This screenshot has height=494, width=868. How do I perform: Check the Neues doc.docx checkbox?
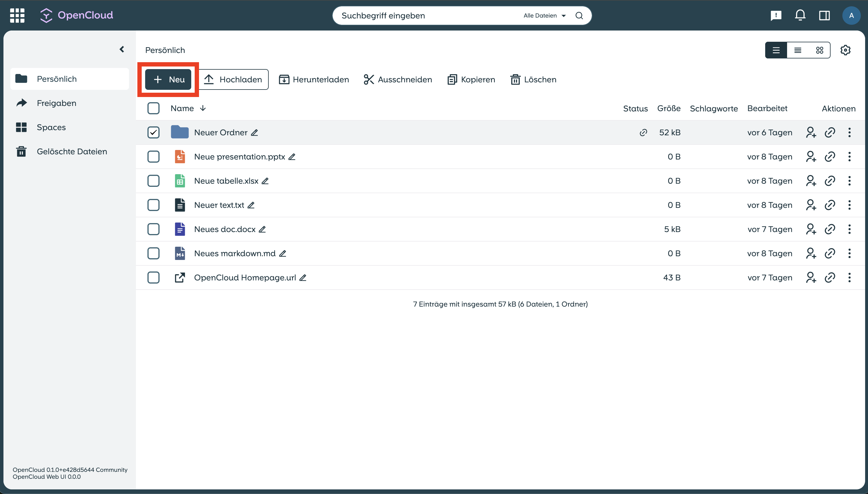pyautogui.click(x=153, y=229)
